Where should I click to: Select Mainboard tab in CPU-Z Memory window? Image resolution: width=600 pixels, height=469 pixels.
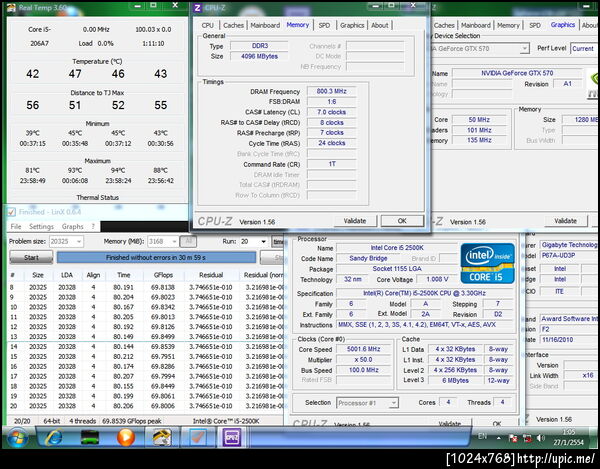[265, 25]
